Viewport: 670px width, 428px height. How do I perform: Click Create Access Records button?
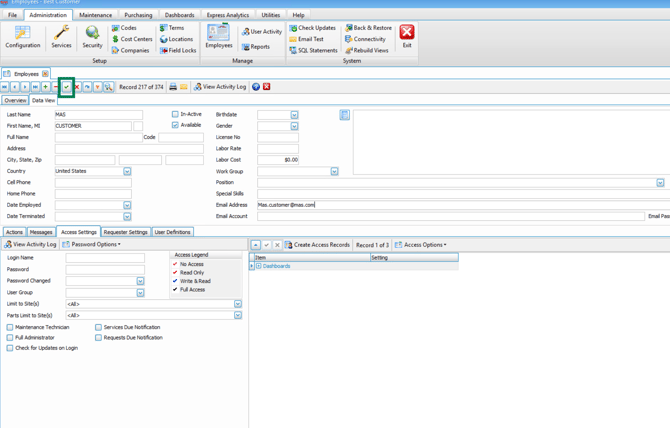click(x=317, y=245)
